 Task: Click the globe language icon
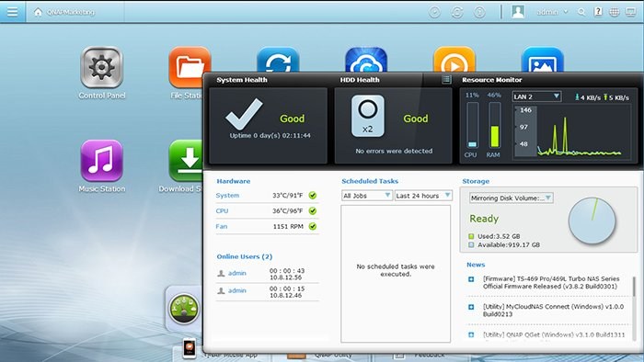tap(615, 12)
